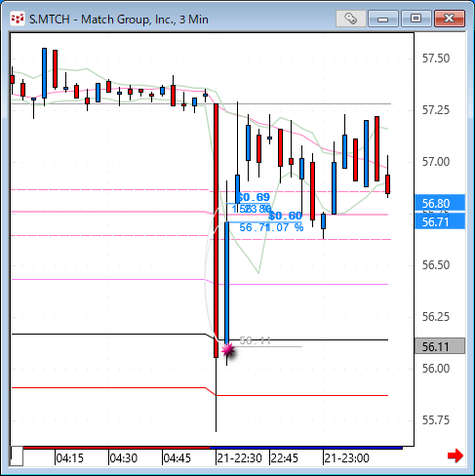The image size is (475, 476).
Task: Click the $0.60 order annotation
Action: click(x=286, y=216)
